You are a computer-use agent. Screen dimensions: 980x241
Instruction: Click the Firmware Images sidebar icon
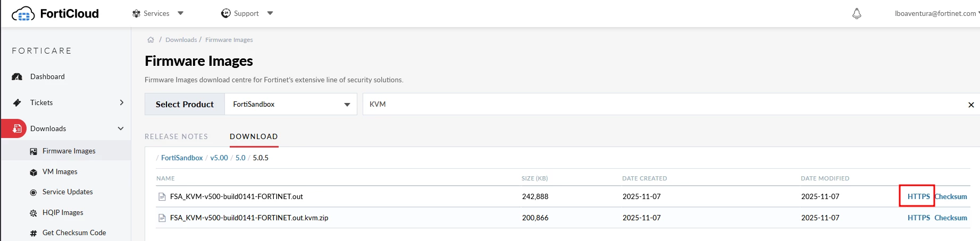tap(33, 151)
